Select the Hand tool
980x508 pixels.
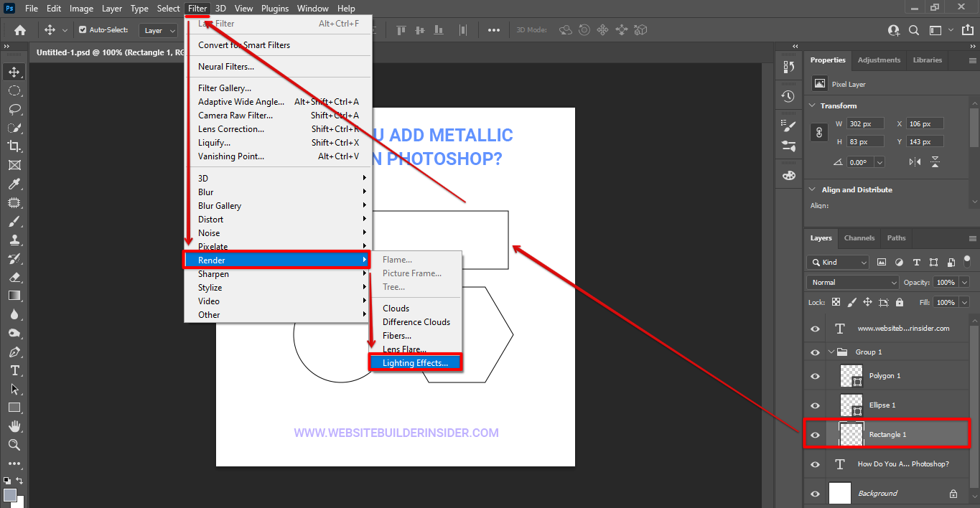point(14,426)
